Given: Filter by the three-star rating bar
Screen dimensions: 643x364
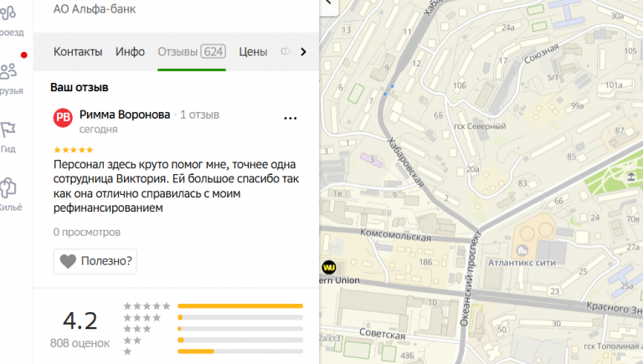Looking at the screenshot, I should [x=240, y=329].
